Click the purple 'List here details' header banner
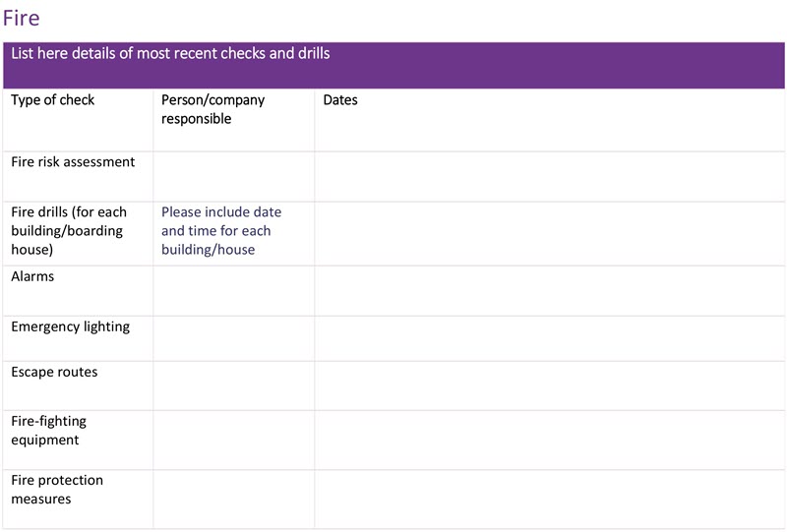This screenshot has width=787, height=532. 393,65
